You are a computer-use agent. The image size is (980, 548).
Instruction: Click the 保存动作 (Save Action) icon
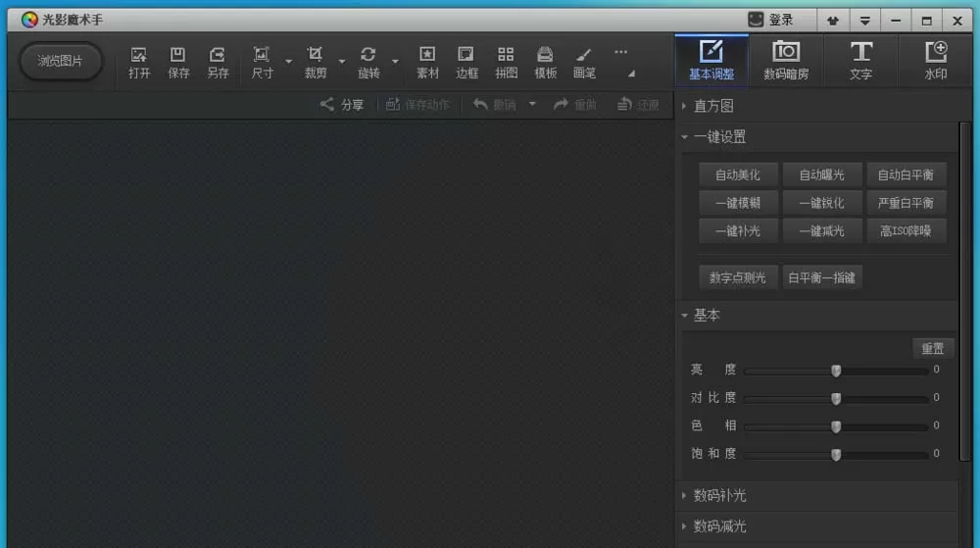393,104
